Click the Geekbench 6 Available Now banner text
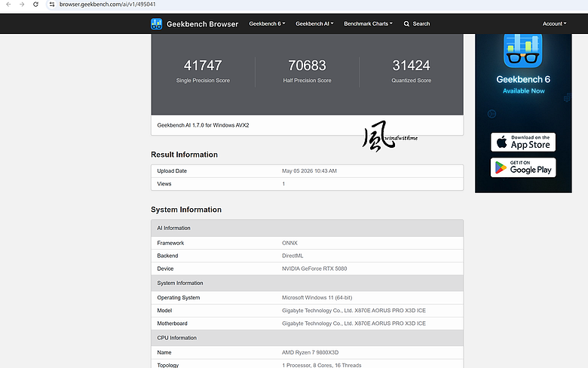 (523, 84)
